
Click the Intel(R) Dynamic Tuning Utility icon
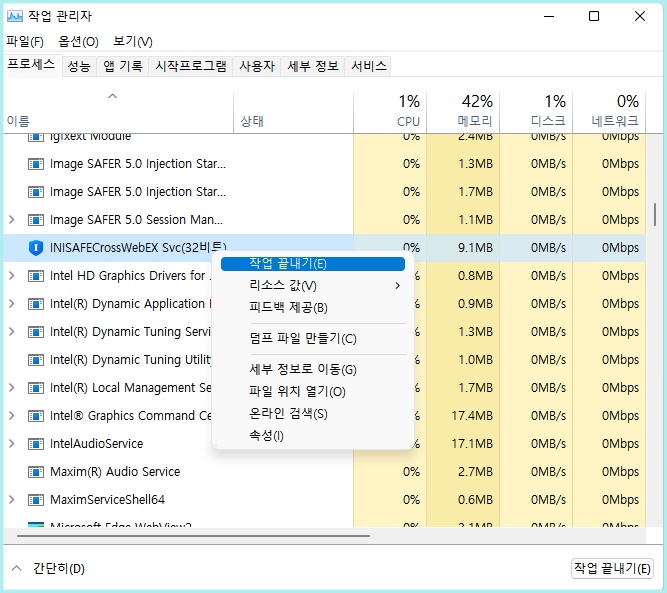click(36, 360)
